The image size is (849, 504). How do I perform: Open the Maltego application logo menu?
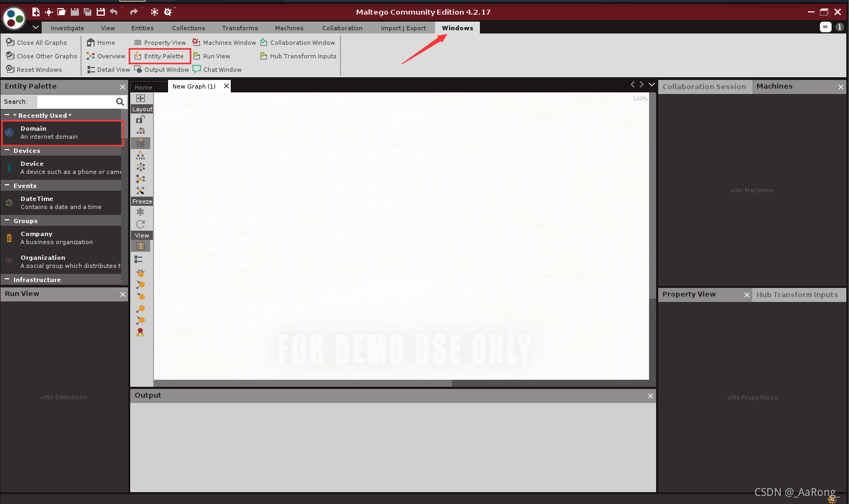click(14, 18)
